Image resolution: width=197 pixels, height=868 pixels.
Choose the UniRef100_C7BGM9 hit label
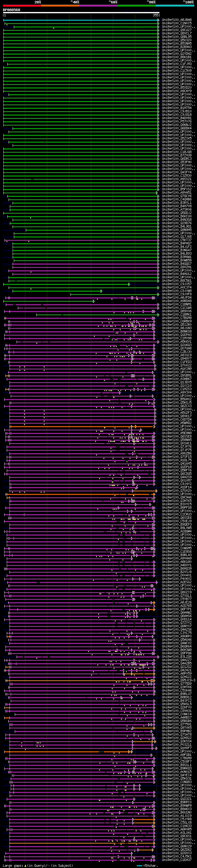177,758
